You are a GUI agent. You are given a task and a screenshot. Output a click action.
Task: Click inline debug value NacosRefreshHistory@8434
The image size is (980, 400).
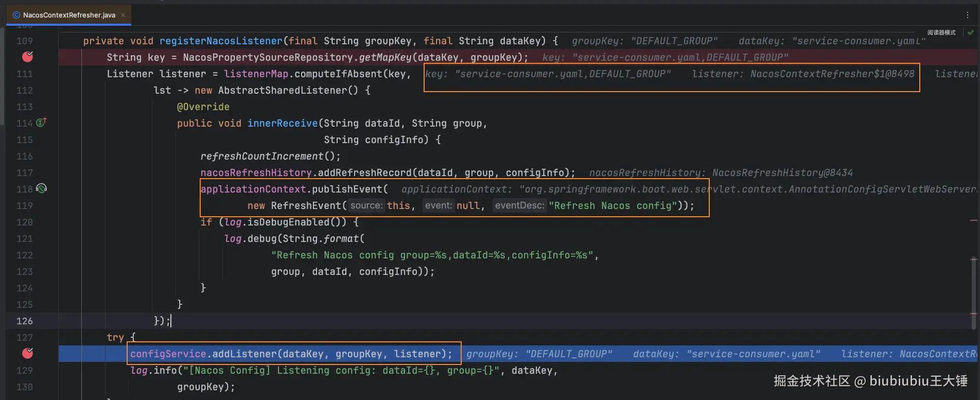(782, 172)
